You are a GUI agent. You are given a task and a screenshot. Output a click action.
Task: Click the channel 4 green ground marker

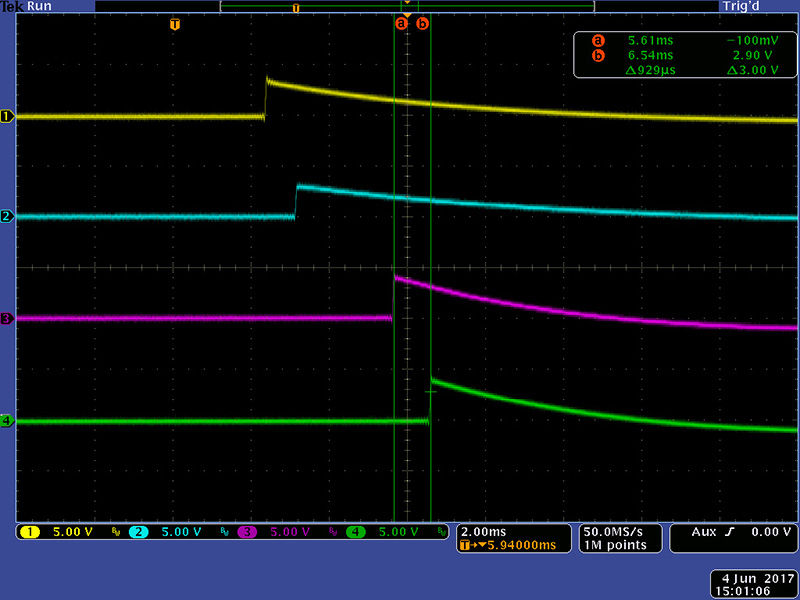pos(6,421)
